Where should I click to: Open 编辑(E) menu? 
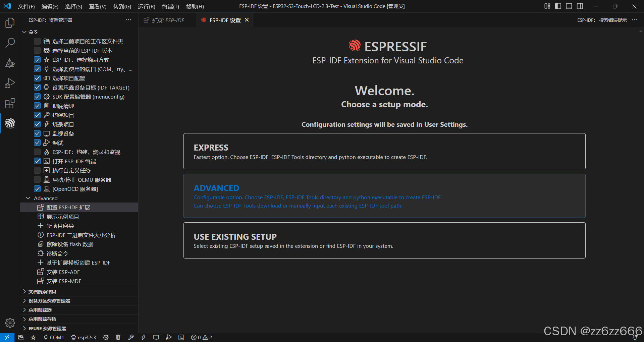tap(50, 6)
